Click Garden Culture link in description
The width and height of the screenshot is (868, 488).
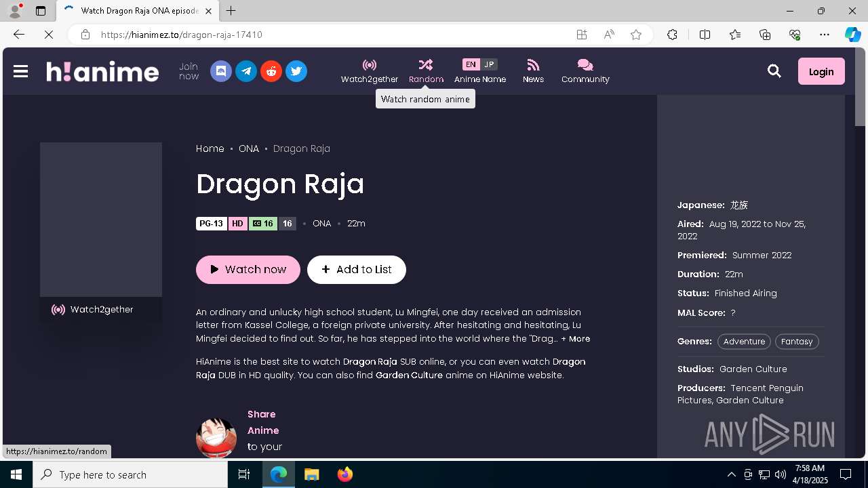pyautogui.click(x=409, y=375)
